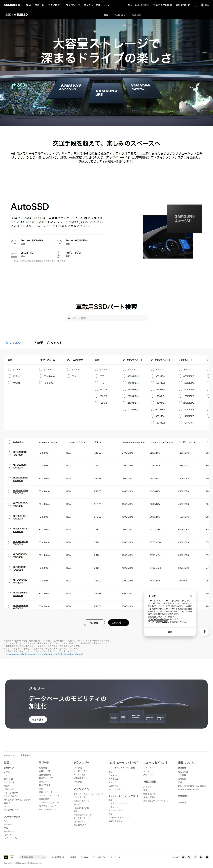Open the X (Twitter) social icon in footer
The height and width of the screenshot is (868, 213).
click(189, 857)
